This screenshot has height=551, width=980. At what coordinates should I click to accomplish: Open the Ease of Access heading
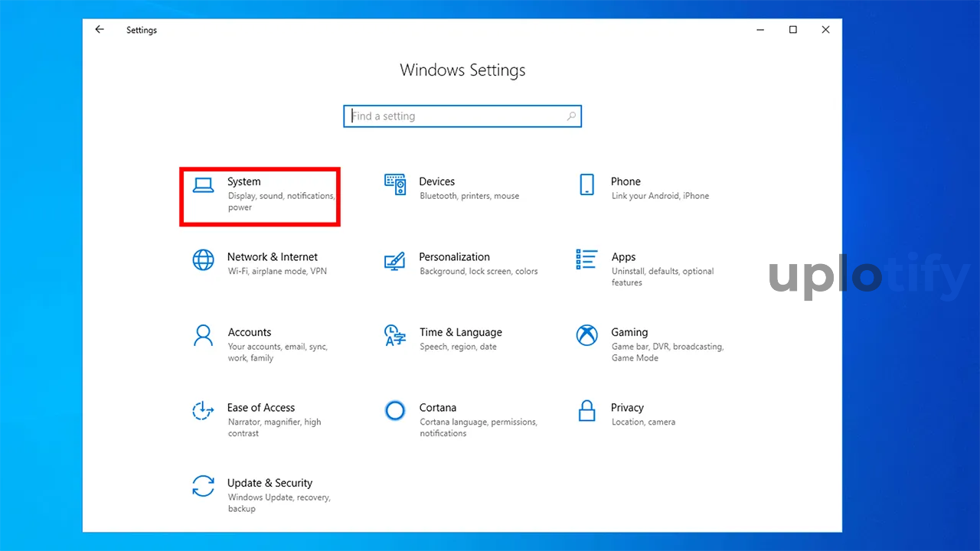click(x=261, y=408)
